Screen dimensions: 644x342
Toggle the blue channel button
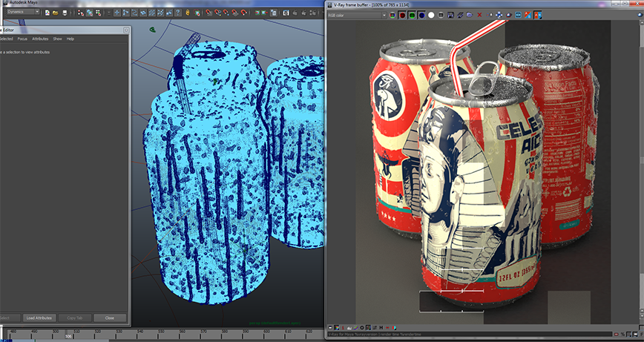tap(421, 15)
